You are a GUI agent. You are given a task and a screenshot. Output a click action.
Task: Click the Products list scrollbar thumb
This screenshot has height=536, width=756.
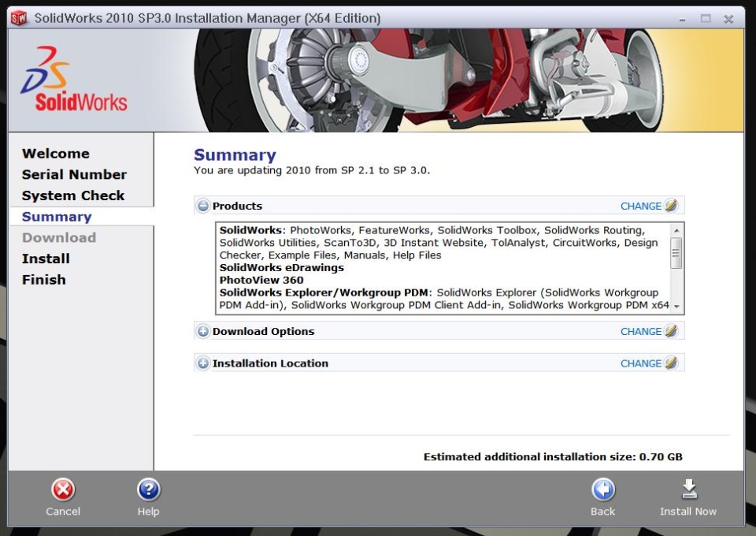coord(676,253)
